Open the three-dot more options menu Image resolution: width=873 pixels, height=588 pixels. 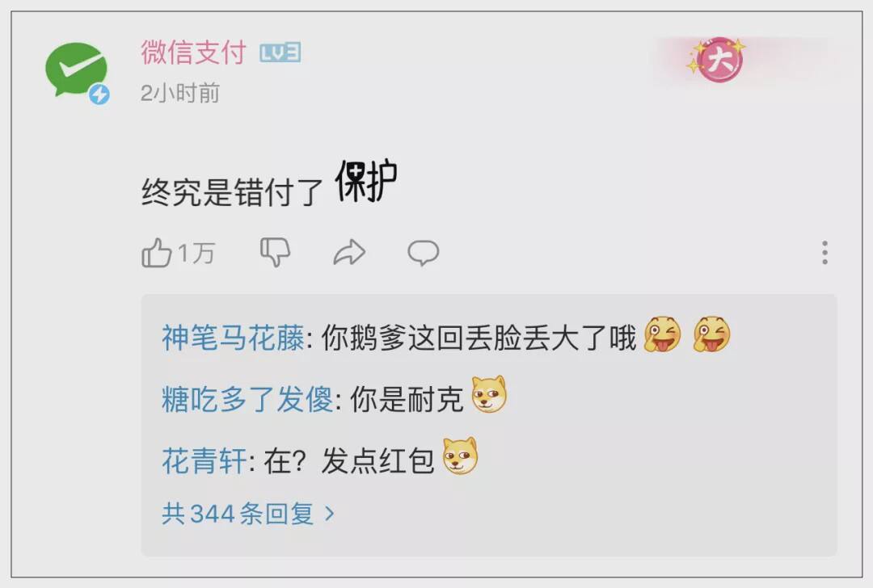tap(824, 253)
